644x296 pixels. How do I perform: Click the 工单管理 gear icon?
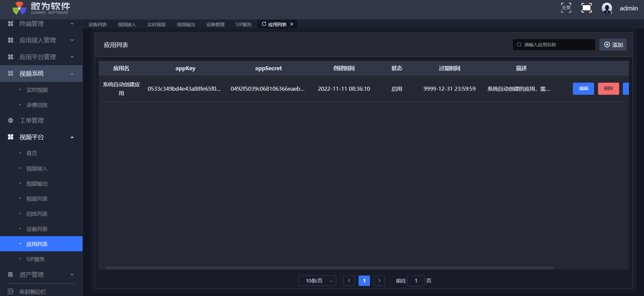11,120
